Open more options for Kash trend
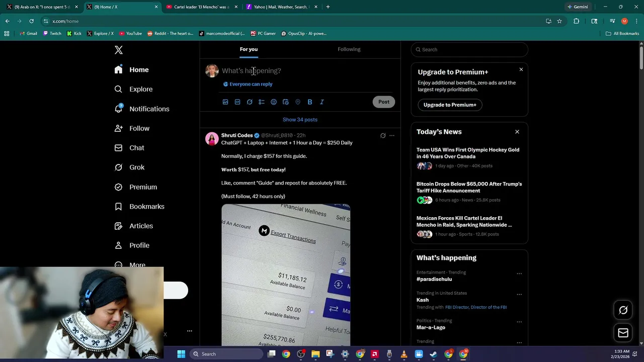Viewport: 644px width, 362px height. [519, 295]
